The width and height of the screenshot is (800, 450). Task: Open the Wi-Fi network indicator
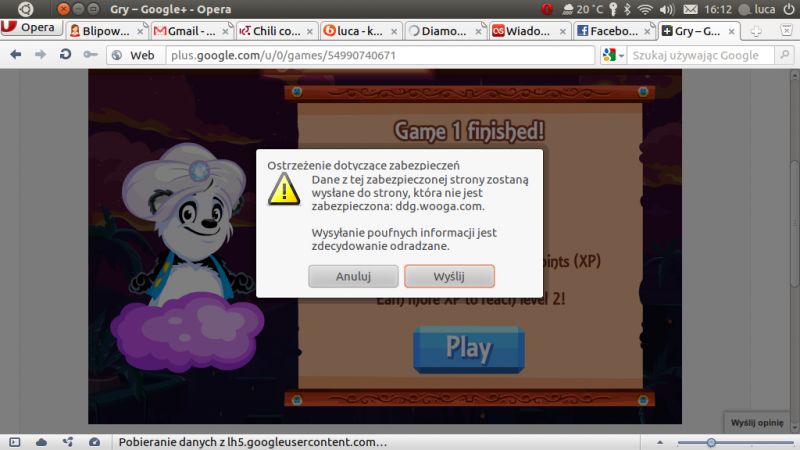645,9
